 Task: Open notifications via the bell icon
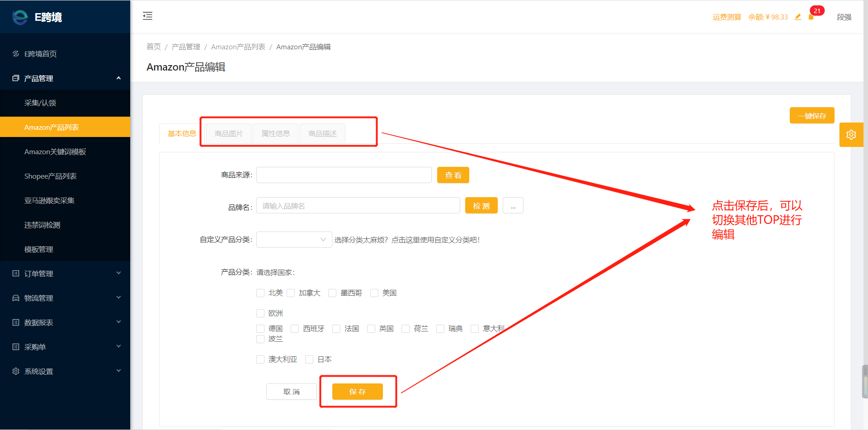[811, 17]
